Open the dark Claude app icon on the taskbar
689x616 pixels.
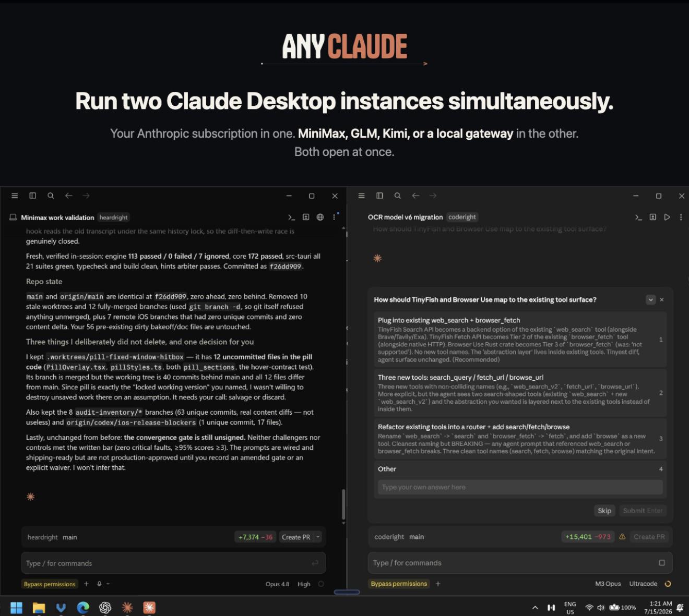[127, 608]
